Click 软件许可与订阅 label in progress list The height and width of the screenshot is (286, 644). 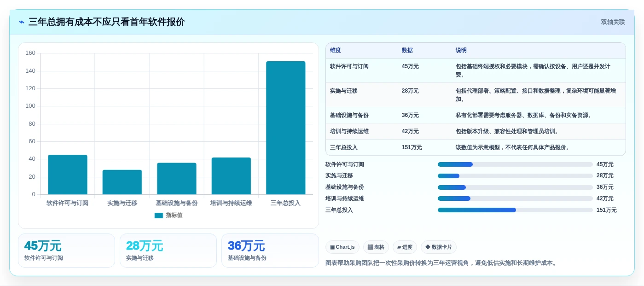pyautogui.click(x=345, y=164)
